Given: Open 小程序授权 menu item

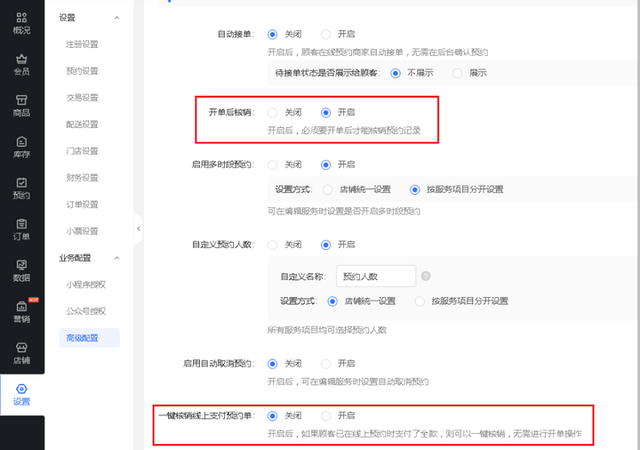Looking at the screenshot, I should click(x=86, y=285).
